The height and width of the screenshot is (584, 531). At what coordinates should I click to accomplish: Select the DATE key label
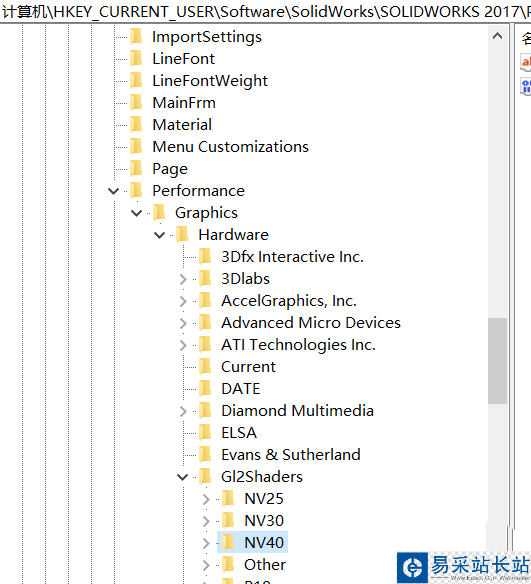point(241,388)
